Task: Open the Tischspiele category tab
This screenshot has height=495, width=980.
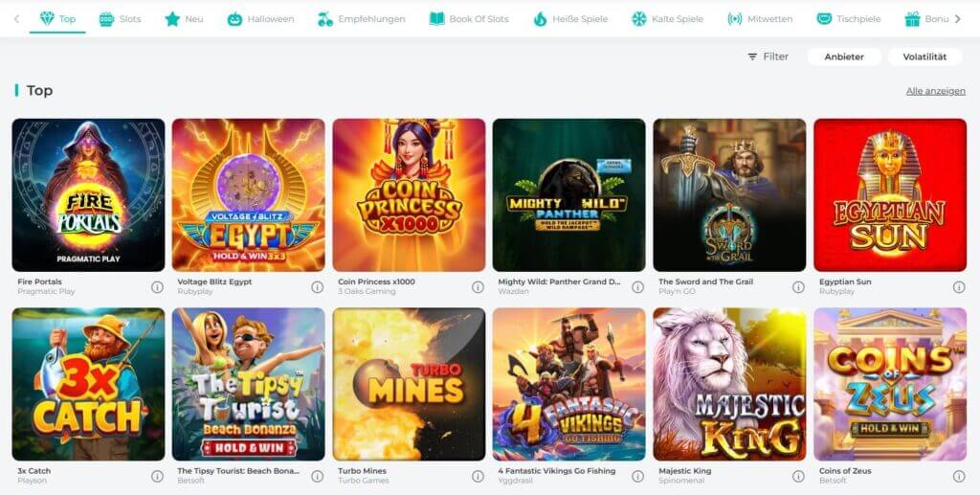Action: (849, 19)
